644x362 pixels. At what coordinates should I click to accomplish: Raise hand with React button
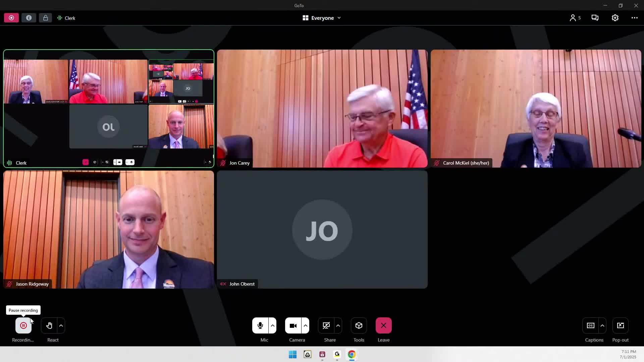[49, 325]
